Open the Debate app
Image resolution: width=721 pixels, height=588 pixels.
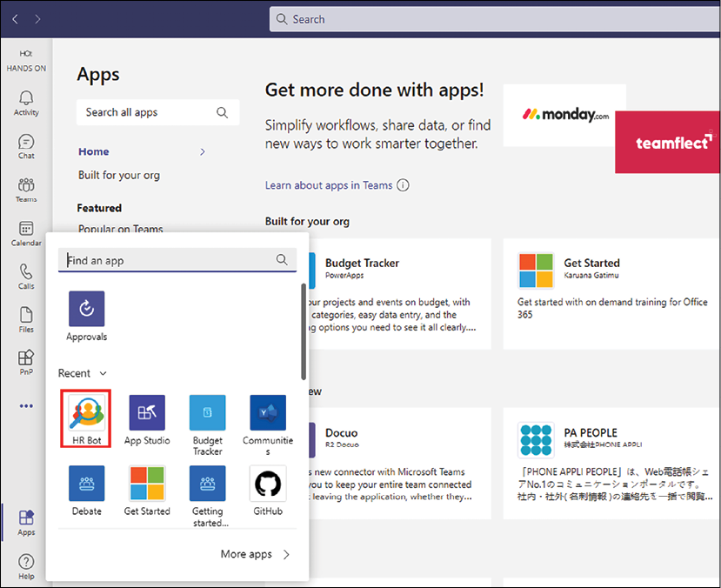coord(86,491)
